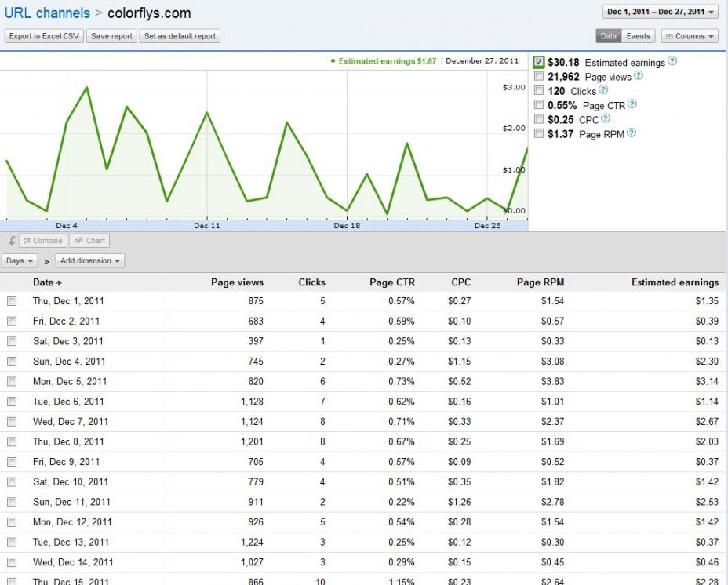Viewport: 728px width, 585px height.
Task: Click the undo arrow icon beside Combine
Action: (x=12, y=241)
